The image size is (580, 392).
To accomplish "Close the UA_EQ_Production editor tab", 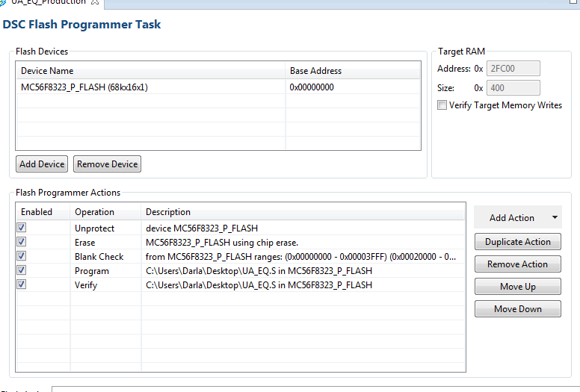I will (95, 3).
